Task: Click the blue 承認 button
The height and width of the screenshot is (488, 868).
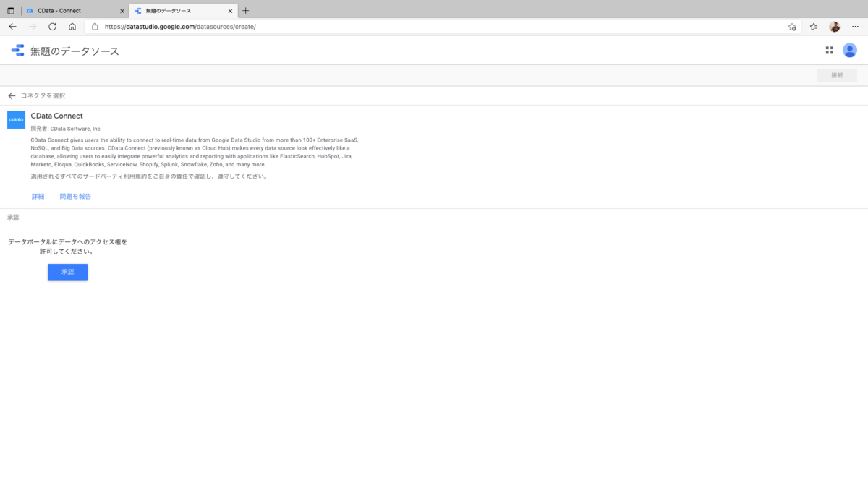Action: [x=68, y=272]
